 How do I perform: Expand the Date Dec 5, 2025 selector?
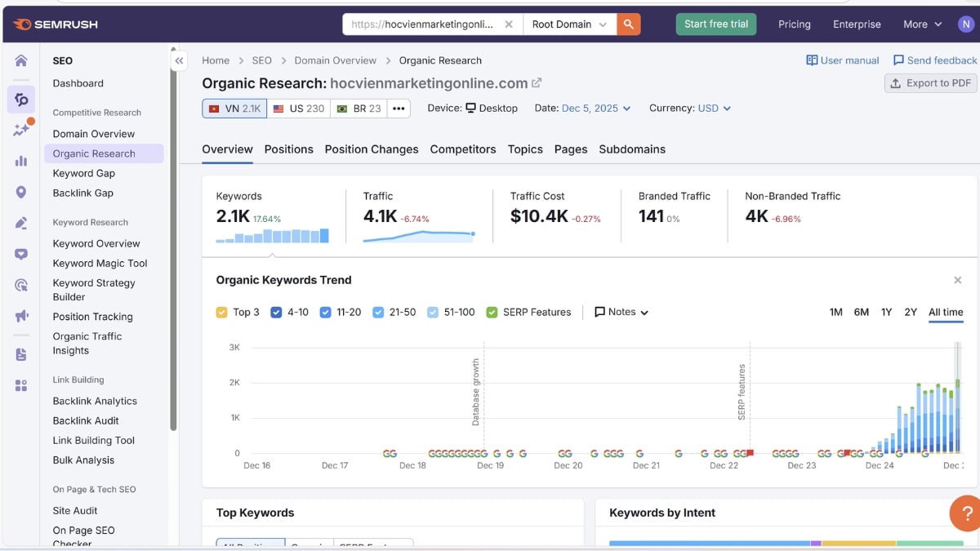tap(588, 108)
